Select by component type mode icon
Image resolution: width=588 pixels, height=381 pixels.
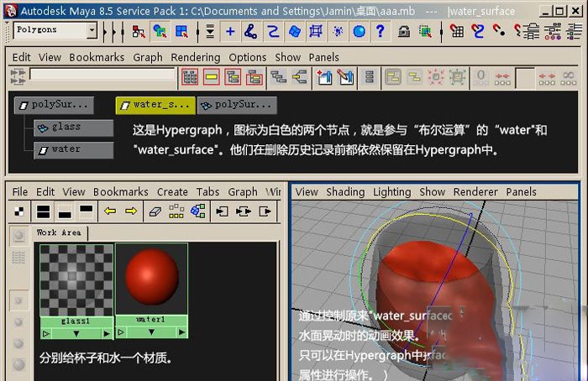coord(181,31)
